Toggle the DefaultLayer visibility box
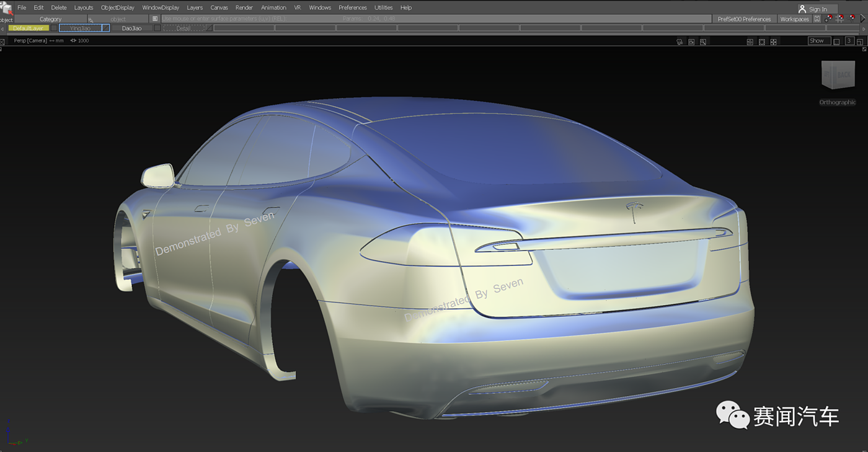This screenshot has height=452, width=868. click(55, 28)
